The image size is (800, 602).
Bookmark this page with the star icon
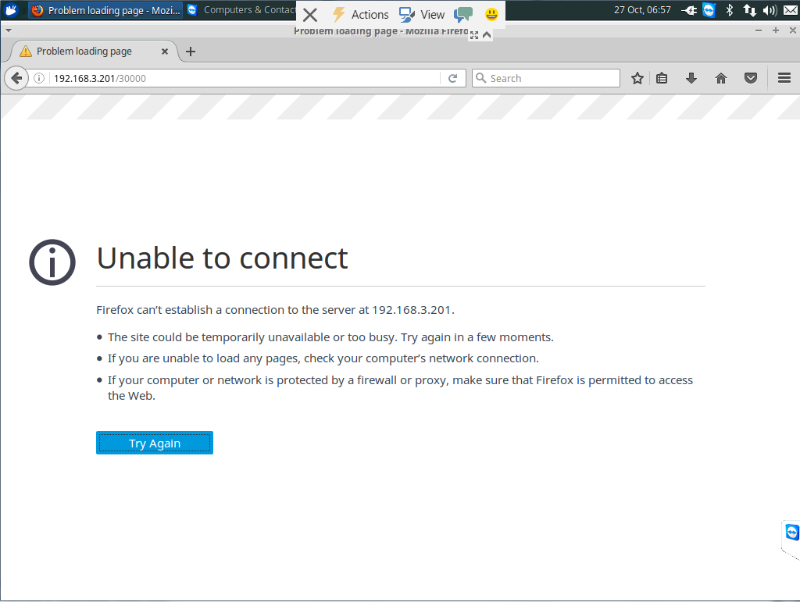click(x=637, y=78)
